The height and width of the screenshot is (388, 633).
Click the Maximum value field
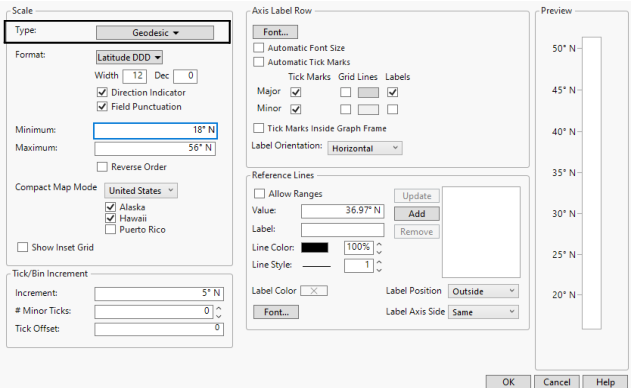(155, 148)
